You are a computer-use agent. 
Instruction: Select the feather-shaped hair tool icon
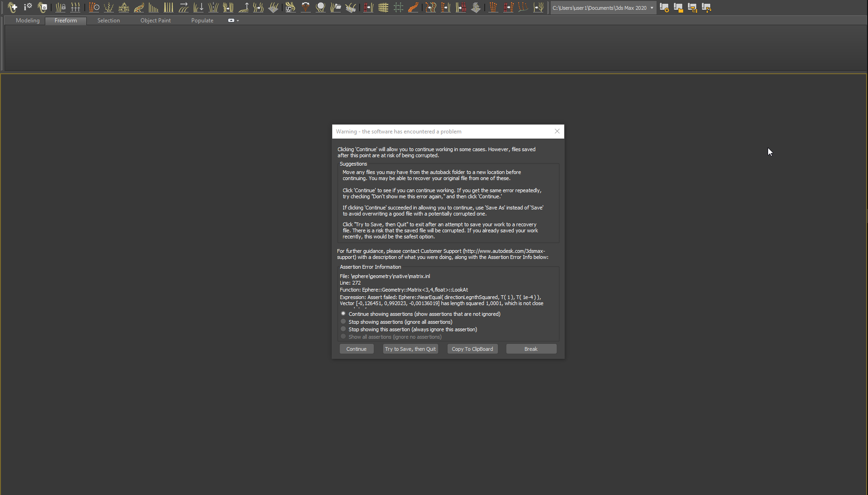[x=139, y=7]
